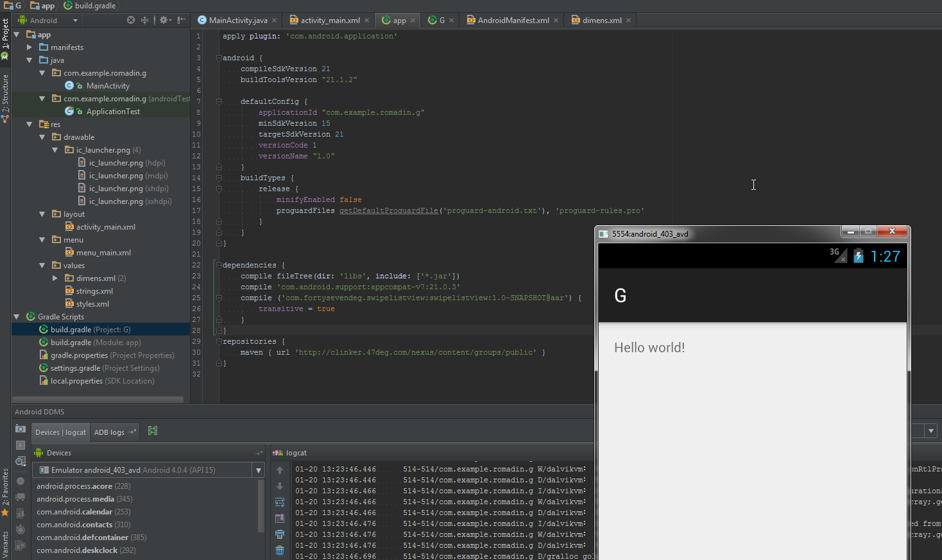Viewport: 942px width, 560px height.
Task: Open the 1: Project side tool window
Action: [5, 38]
